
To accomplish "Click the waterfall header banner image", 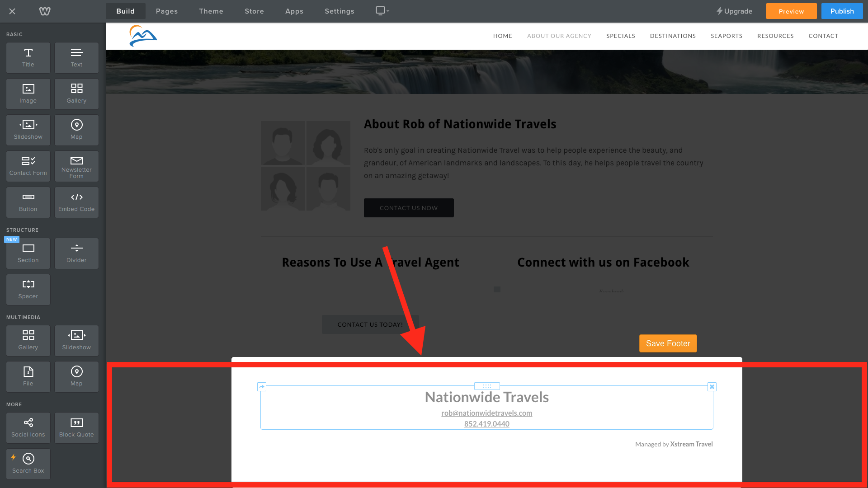I will (x=487, y=72).
